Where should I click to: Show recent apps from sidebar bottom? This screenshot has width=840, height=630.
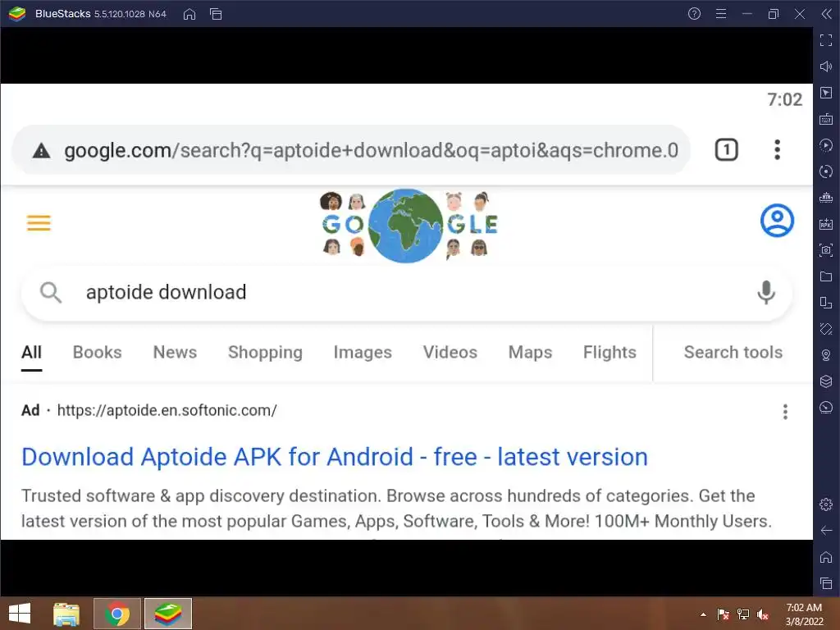click(x=826, y=583)
